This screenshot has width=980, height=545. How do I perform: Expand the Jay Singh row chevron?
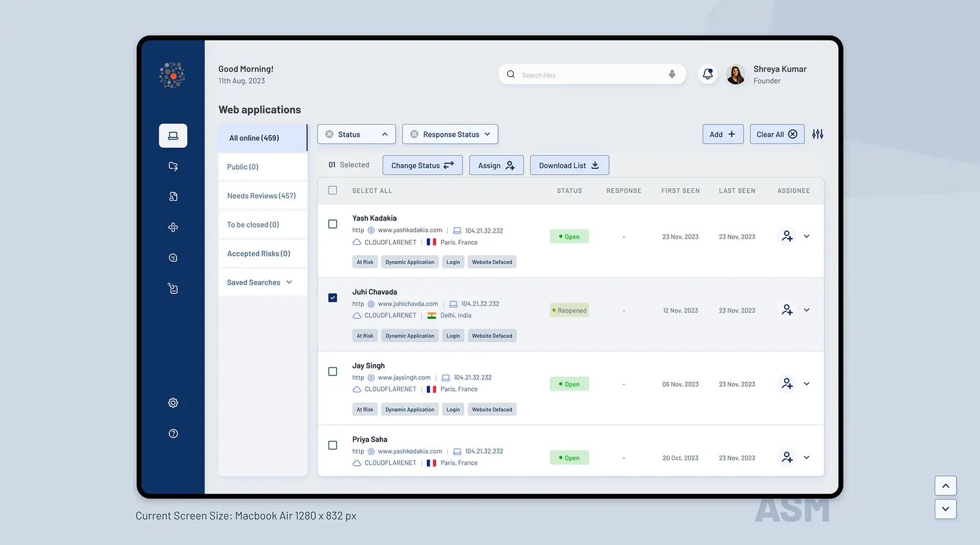tap(807, 384)
